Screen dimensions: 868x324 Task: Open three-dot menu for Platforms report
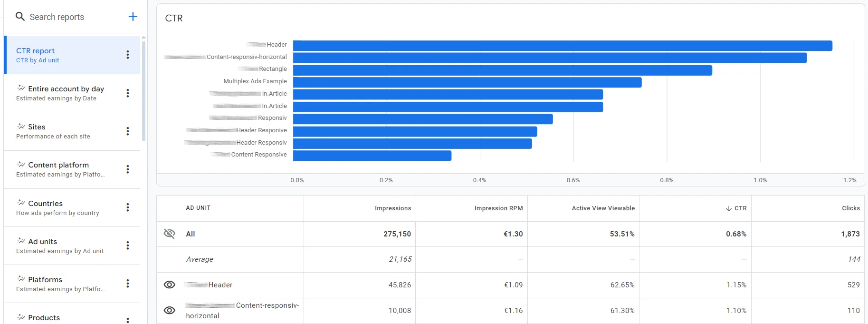[x=127, y=284]
